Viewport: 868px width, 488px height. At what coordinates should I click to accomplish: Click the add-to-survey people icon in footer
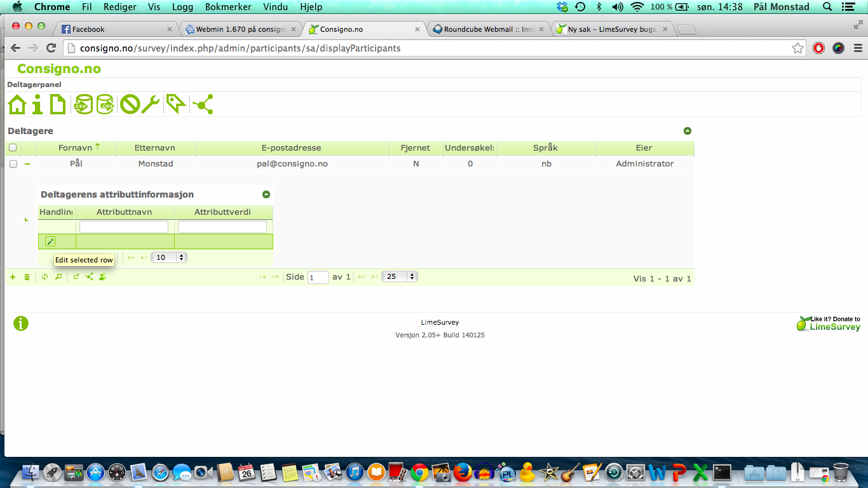102,277
